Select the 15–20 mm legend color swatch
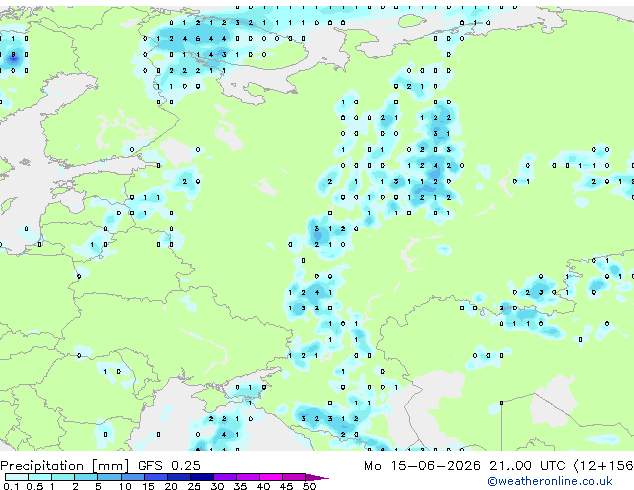Viewport: 634px width, 490px height. (x=155, y=477)
